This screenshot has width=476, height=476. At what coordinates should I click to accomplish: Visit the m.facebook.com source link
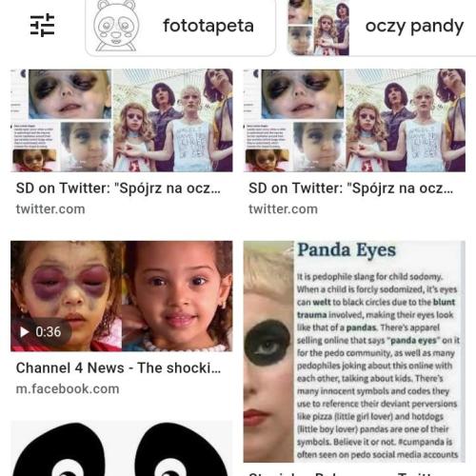68,388
